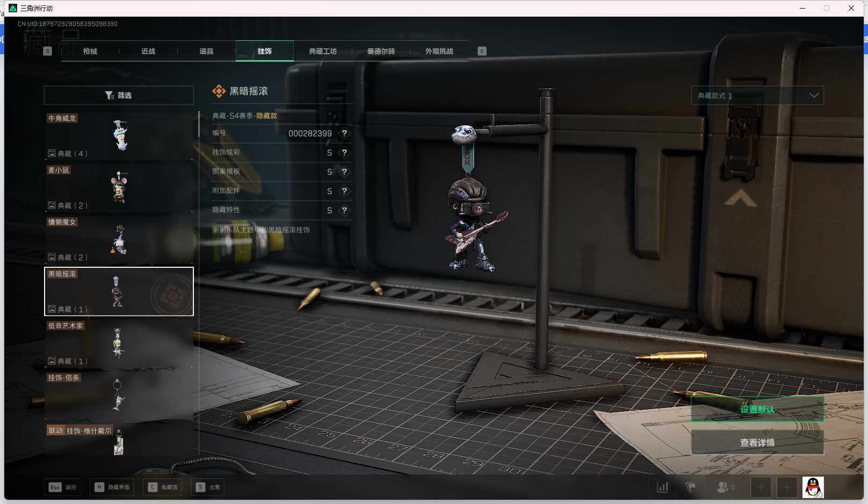This screenshot has width=868, height=504.
Task: Click the help icon beside 图案模板
Action: (344, 172)
